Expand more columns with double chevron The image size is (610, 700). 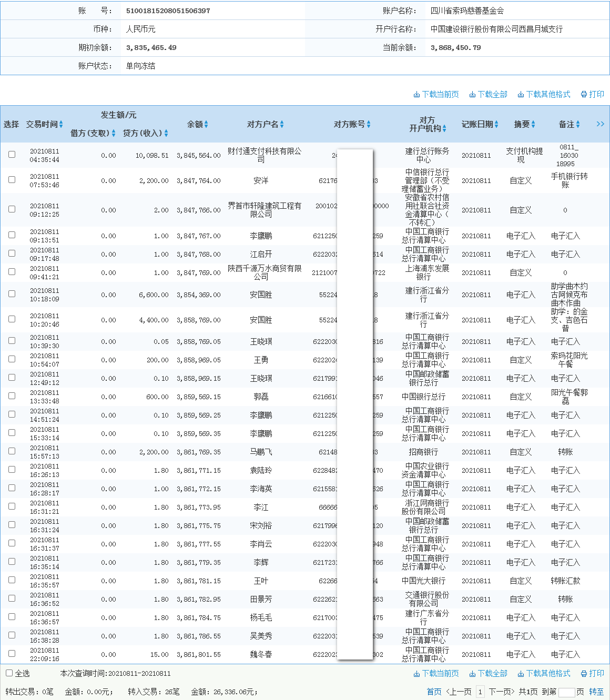600,124
